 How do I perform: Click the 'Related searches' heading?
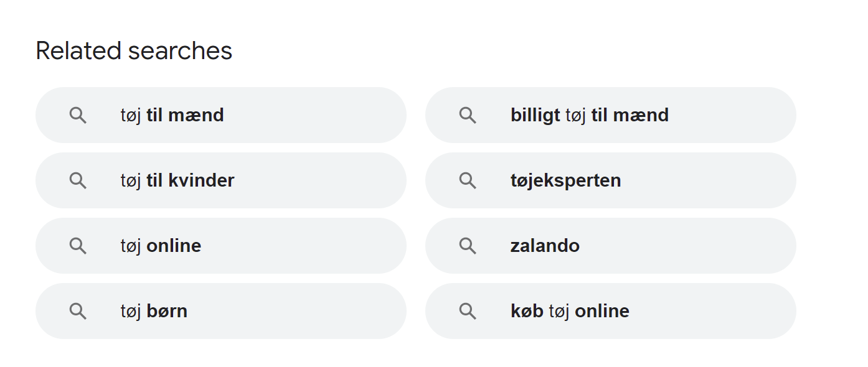pos(134,51)
